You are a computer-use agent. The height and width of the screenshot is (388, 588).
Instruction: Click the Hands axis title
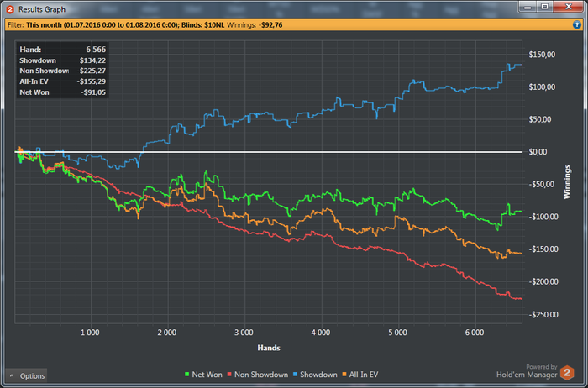[x=269, y=348]
